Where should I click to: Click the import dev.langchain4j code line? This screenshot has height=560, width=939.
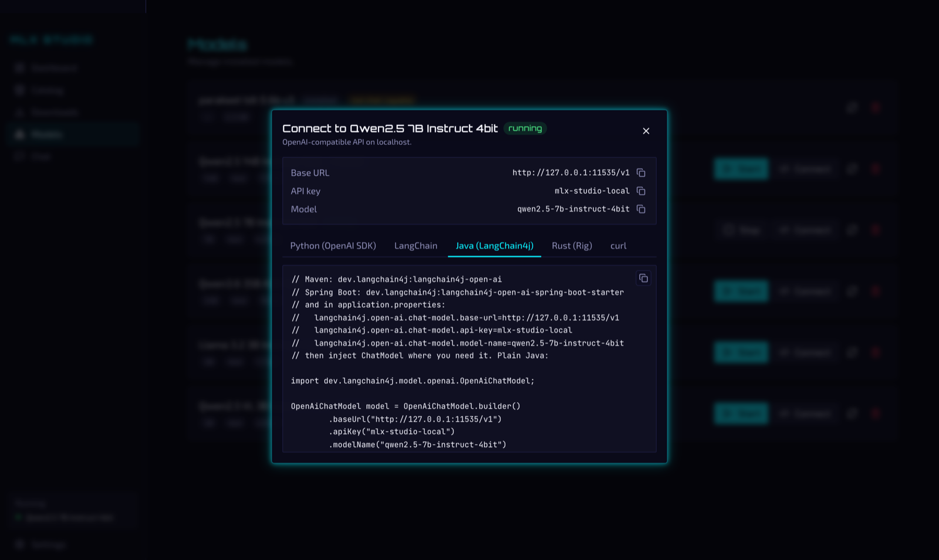413,381
